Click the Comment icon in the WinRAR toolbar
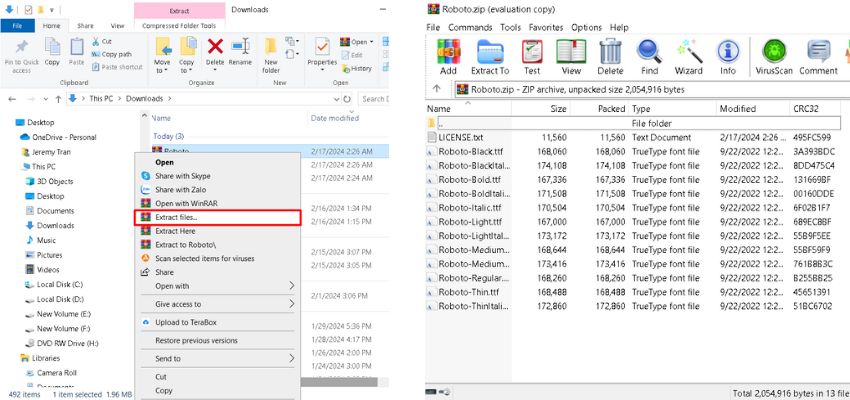Screen dimensions: 850x400 click(x=819, y=52)
